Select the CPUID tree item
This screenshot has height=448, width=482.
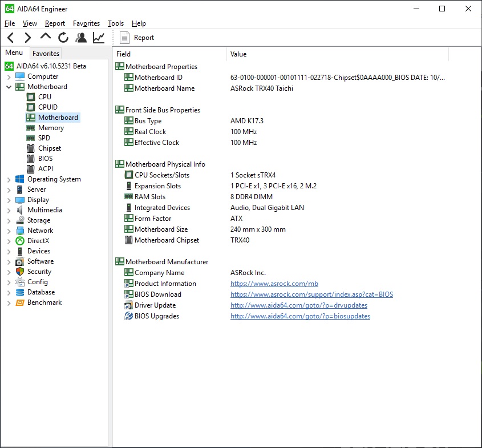(x=47, y=107)
